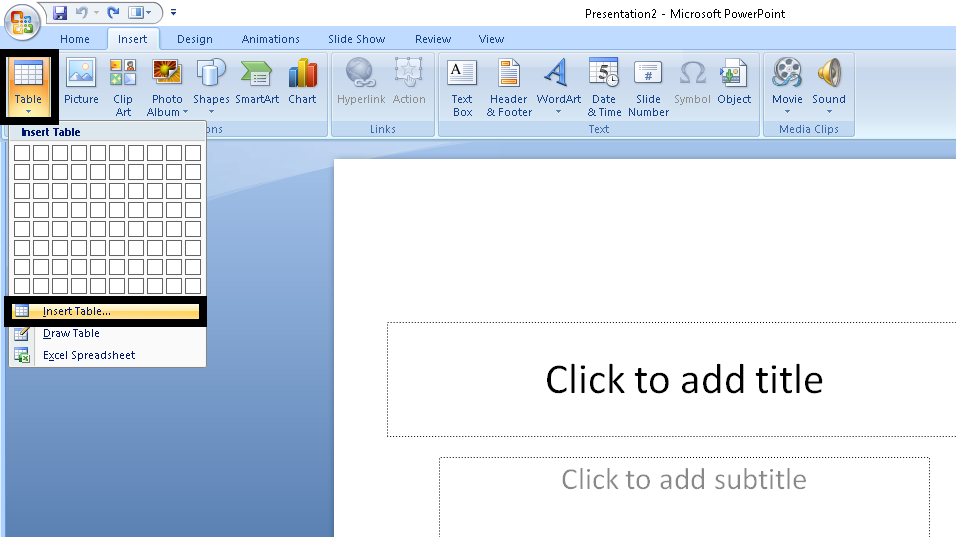The image size is (956, 537).
Task: Click the Save icon in quick access toolbar
Action: point(60,12)
